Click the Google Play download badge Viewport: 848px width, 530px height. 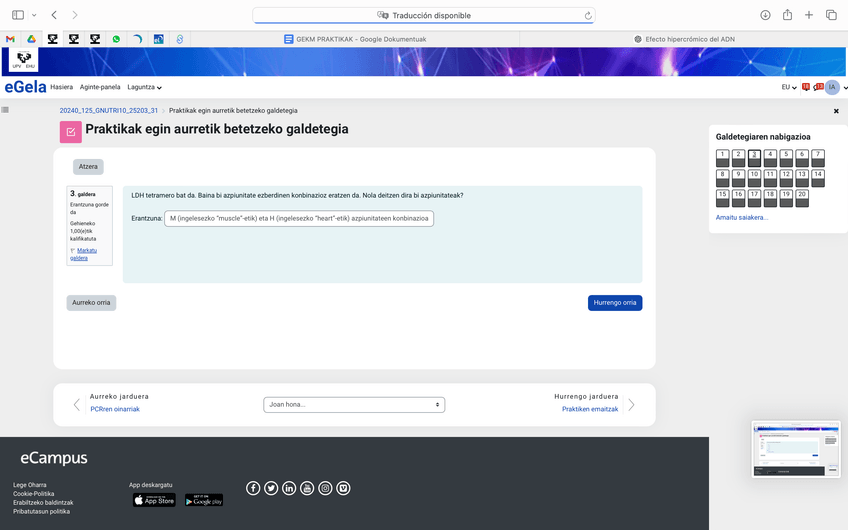click(204, 500)
